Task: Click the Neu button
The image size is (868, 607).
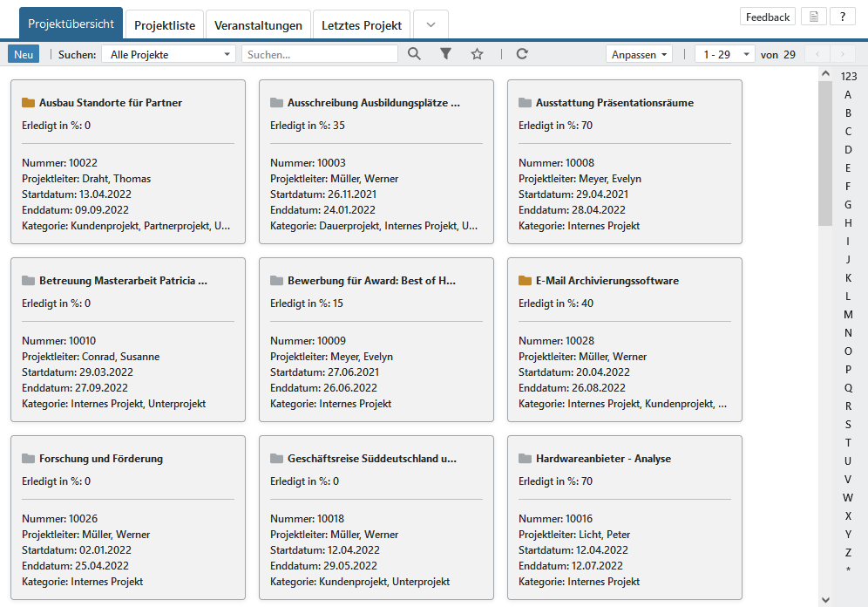Action: click(24, 54)
